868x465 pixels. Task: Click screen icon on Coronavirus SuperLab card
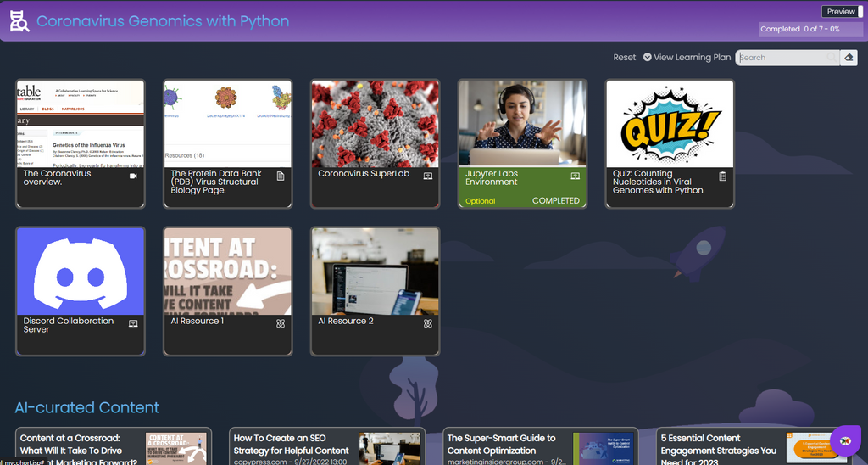tap(428, 176)
